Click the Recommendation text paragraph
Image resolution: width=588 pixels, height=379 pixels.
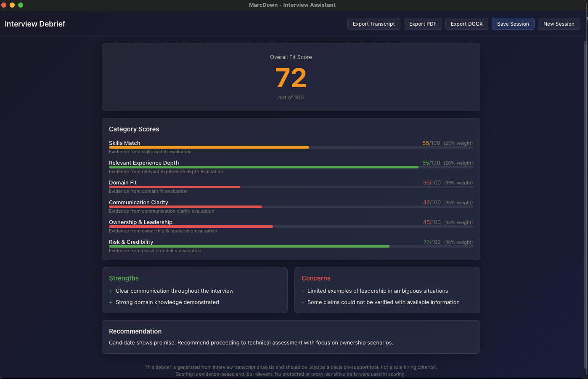[251, 343]
